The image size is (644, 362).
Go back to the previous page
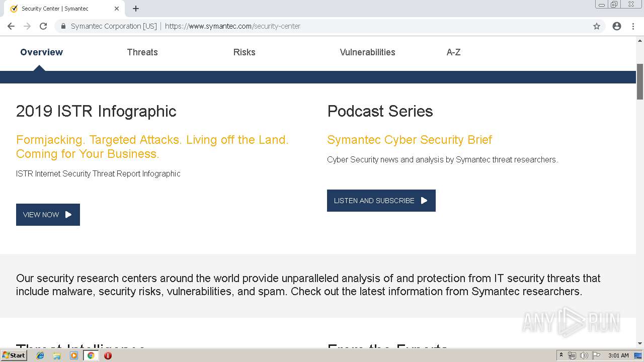tap(11, 26)
